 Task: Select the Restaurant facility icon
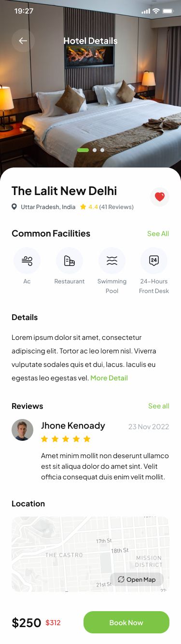click(70, 261)
